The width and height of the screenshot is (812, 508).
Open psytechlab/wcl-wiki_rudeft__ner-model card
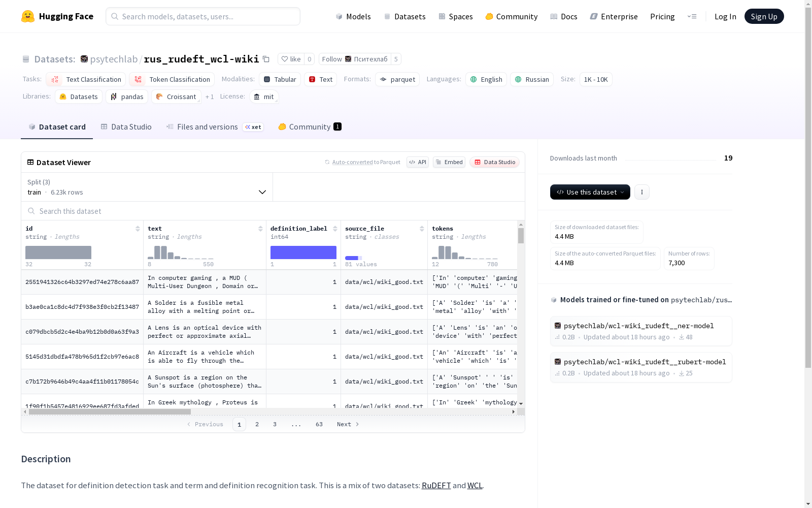click(x=641, y=331)
